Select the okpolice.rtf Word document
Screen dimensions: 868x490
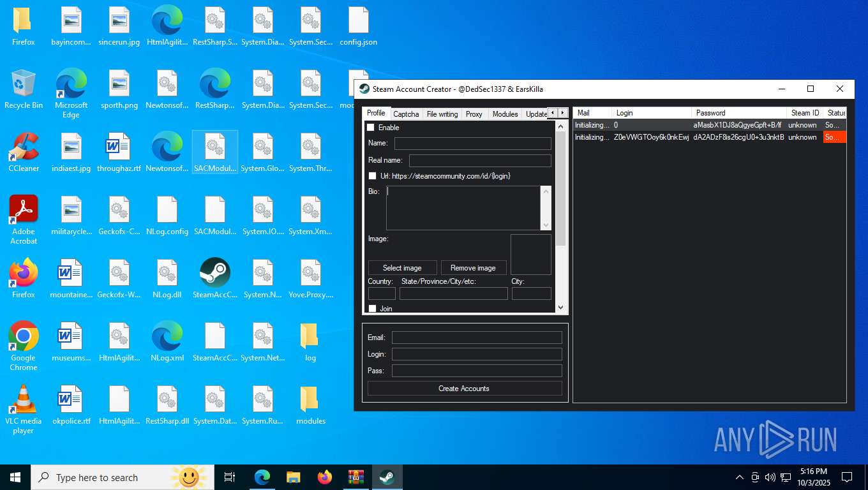coord(71,405)
